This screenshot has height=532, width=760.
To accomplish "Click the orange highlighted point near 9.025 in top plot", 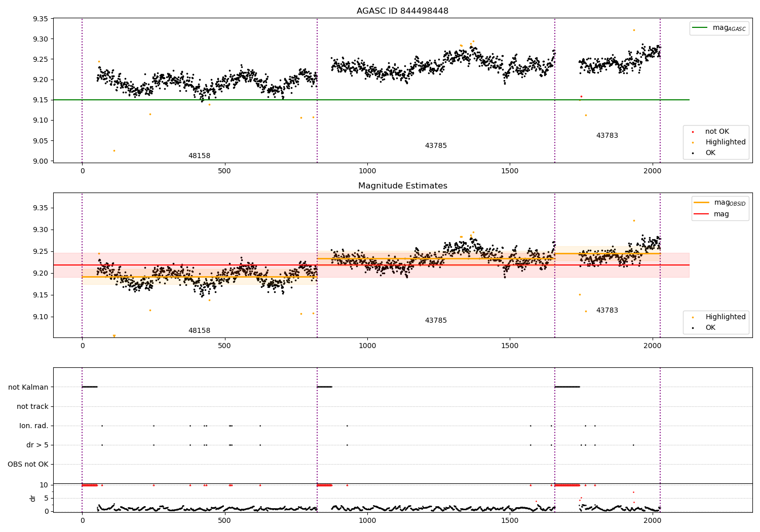I will click(x=114, y=150).
